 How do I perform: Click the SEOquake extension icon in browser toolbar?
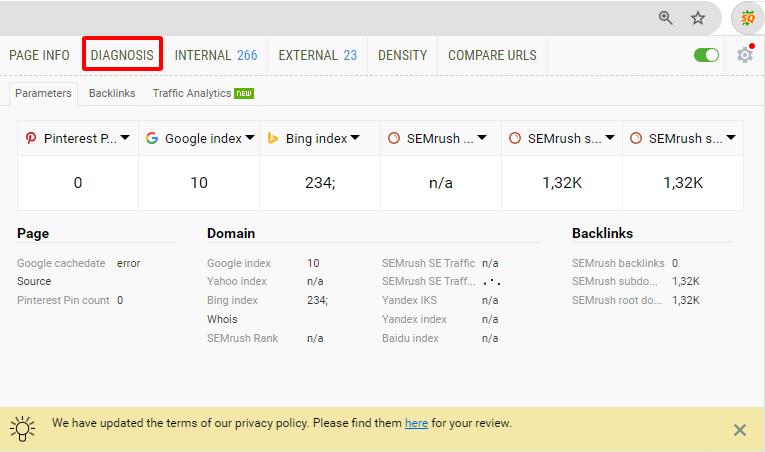click(747, 18)
